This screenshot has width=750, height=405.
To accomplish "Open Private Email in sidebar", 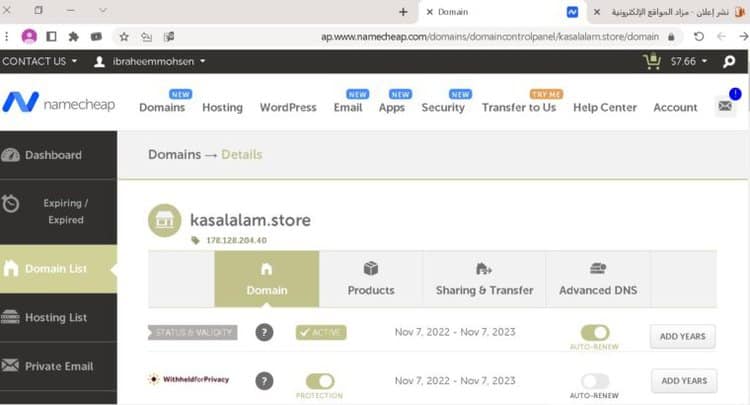I will pos(58,366).
